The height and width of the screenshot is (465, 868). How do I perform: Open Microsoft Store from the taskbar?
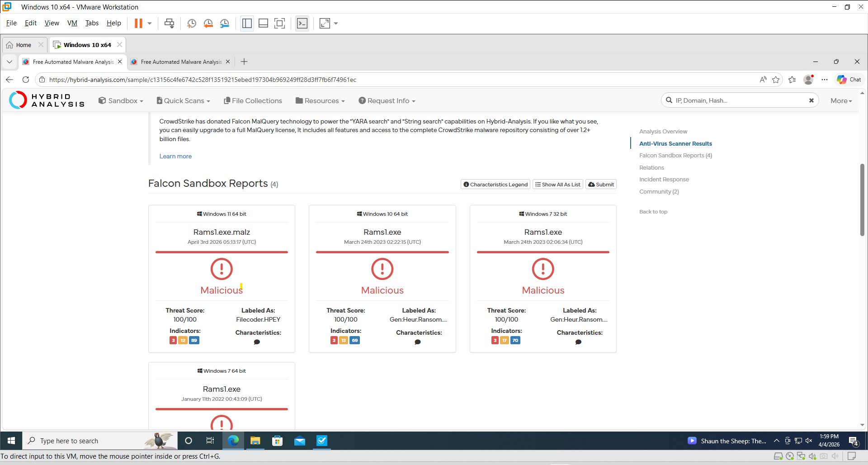pos(278,441)
